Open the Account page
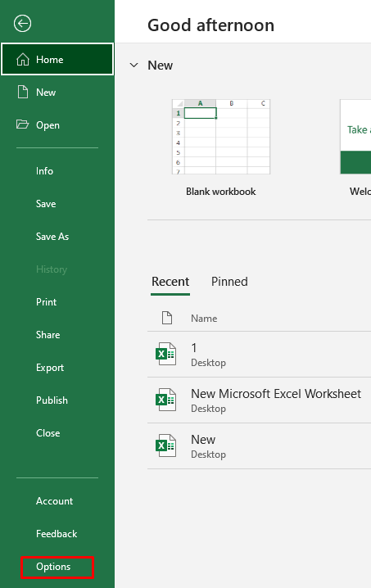The width and height of the screenshot is (371, 588). (54, 501)
